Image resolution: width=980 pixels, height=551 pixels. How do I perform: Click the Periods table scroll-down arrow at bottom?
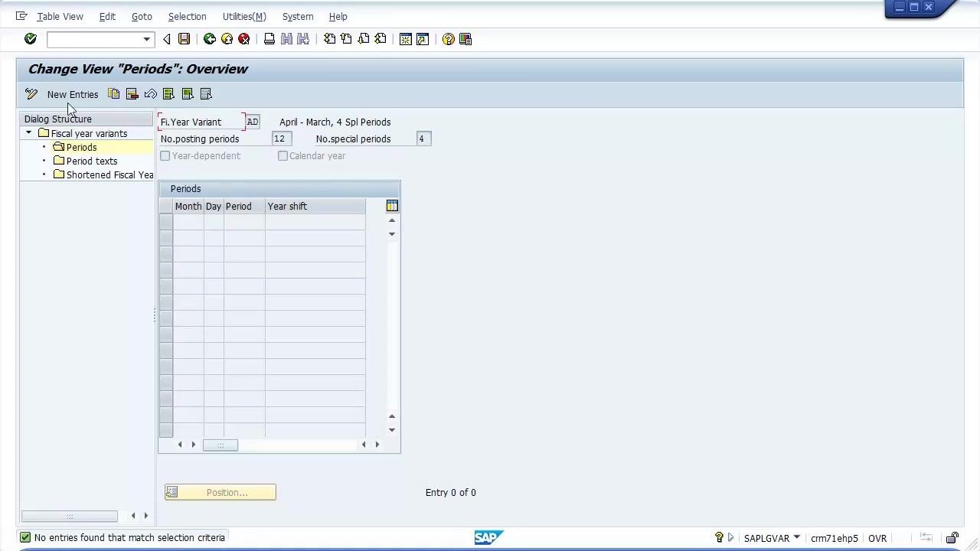click(392, 430)
